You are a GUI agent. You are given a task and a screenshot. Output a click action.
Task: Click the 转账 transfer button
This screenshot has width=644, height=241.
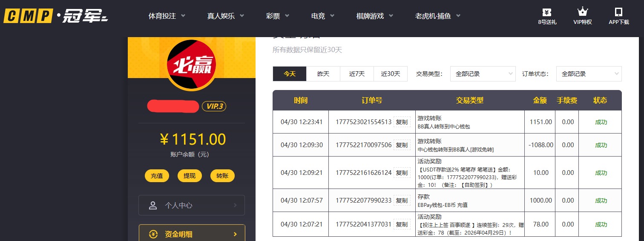(222, 176)
